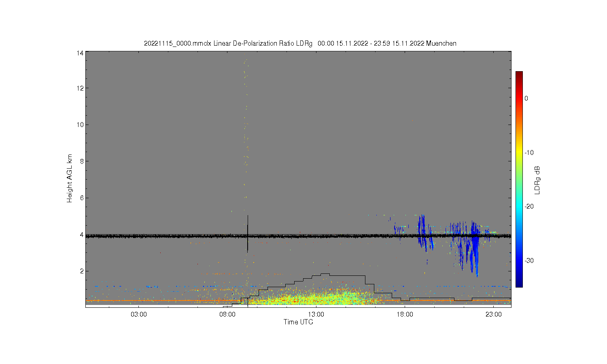Screen dimensions: 607x364
Task: Click the 4 km height tick label
Action: pos(82,235)
